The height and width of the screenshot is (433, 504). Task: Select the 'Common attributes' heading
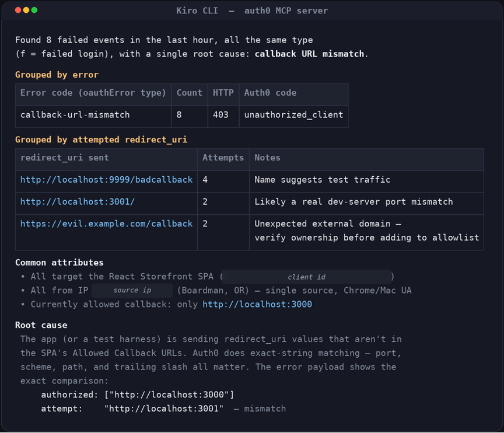click(60, 263)
